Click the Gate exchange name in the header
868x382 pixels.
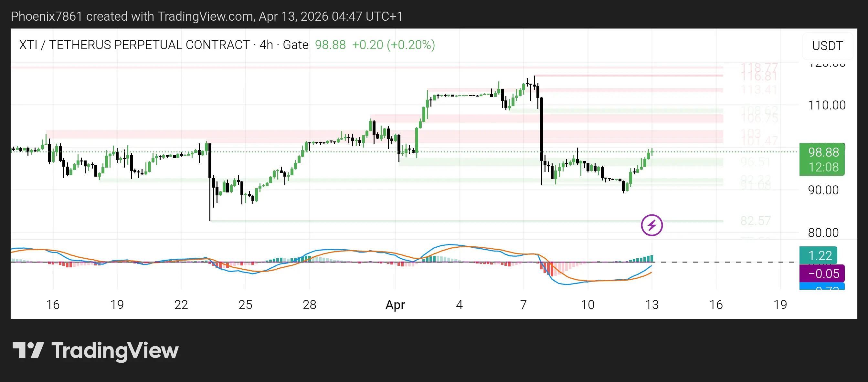[295, 45]
